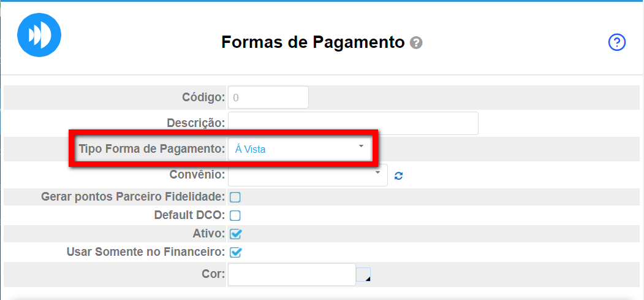
Task: Click the Ativo label text
Action: [208, 234]
